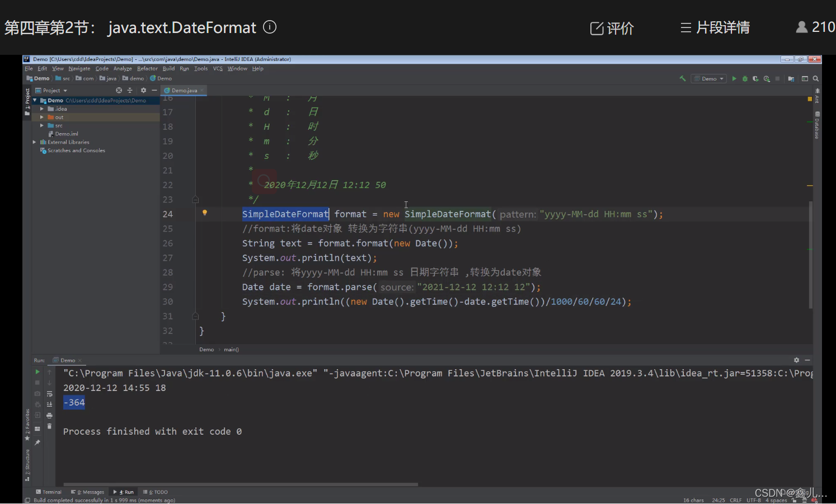Open Project panel settings gear
836x504 pixels.
(143, 90)
